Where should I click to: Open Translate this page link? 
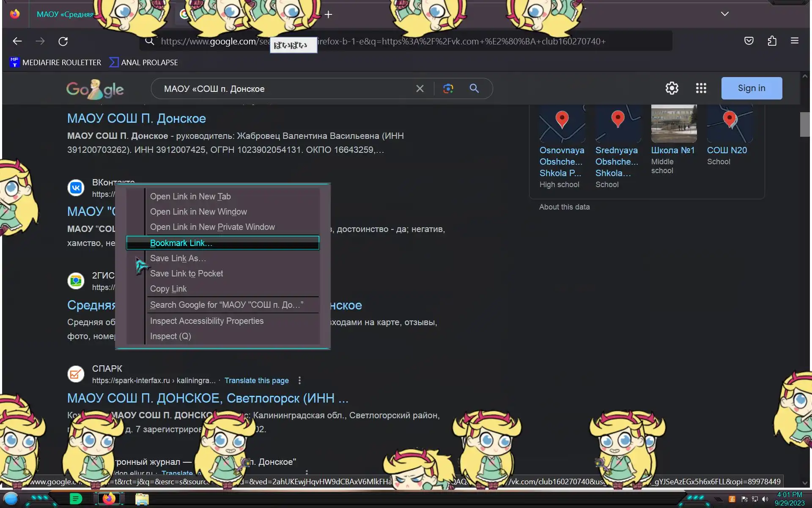[x=256, y=380]
